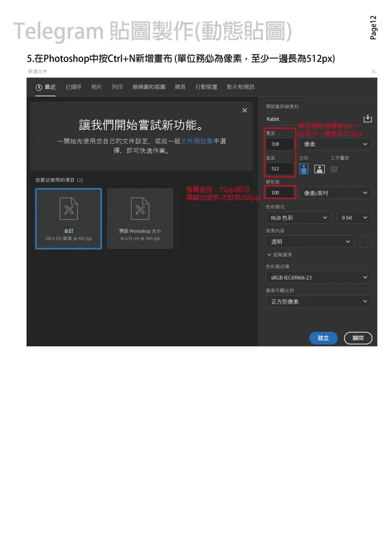The width and height of the screenshot is (392, 554).
Task: Select the 影片和視訊 tab
Action: click(x=240, y=87)
